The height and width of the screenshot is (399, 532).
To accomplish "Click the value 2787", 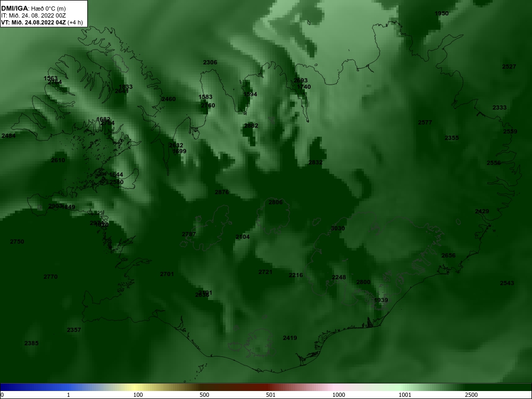I will pyautogui.click(x=189, y=234).
